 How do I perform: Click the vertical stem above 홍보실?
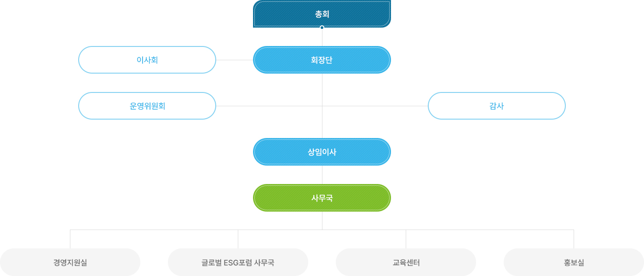pyautogui.click(x=574, y=239)
